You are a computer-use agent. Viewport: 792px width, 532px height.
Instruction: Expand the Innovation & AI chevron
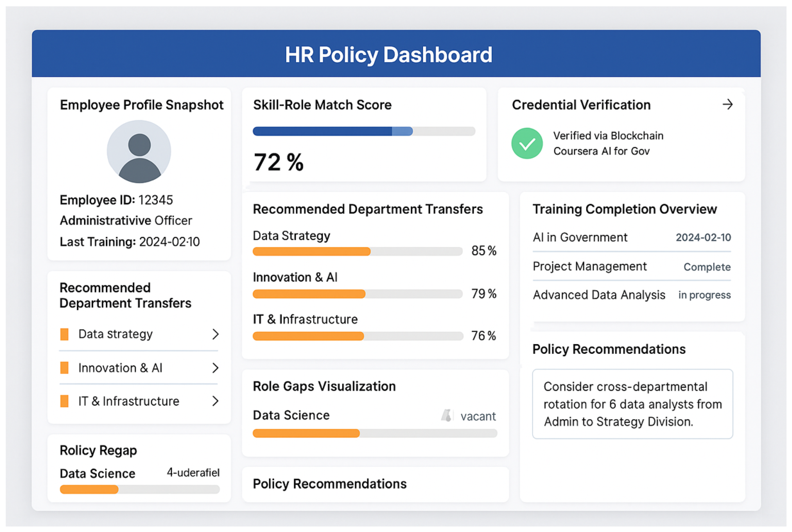[215, 368]
